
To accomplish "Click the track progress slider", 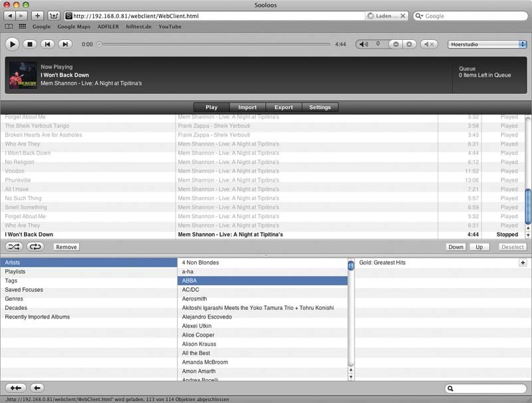I will click(x=215, y=45).
